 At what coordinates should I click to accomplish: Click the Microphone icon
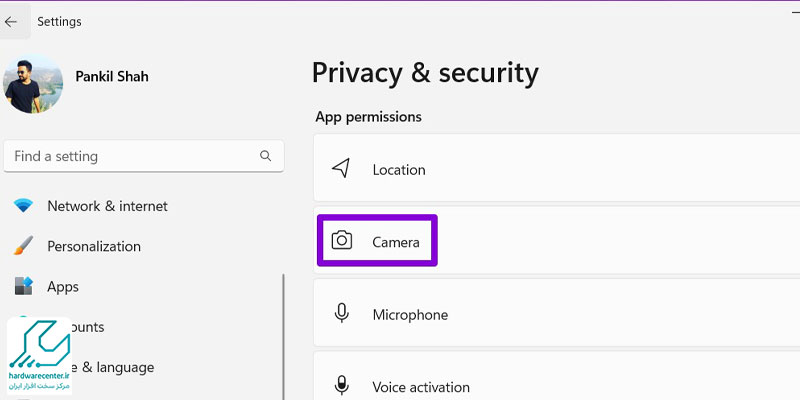pyautogui.click(x=341, y=313)
